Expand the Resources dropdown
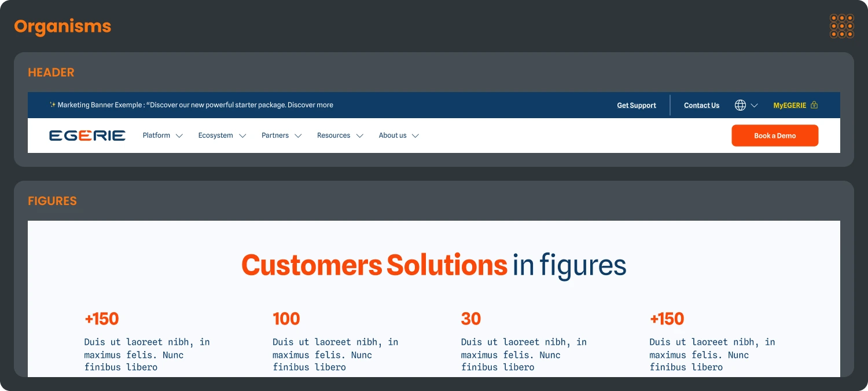 coord(360,136)
